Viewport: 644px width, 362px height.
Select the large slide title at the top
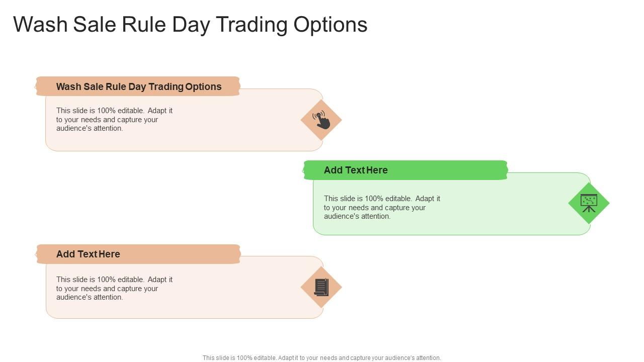[190, 25]
